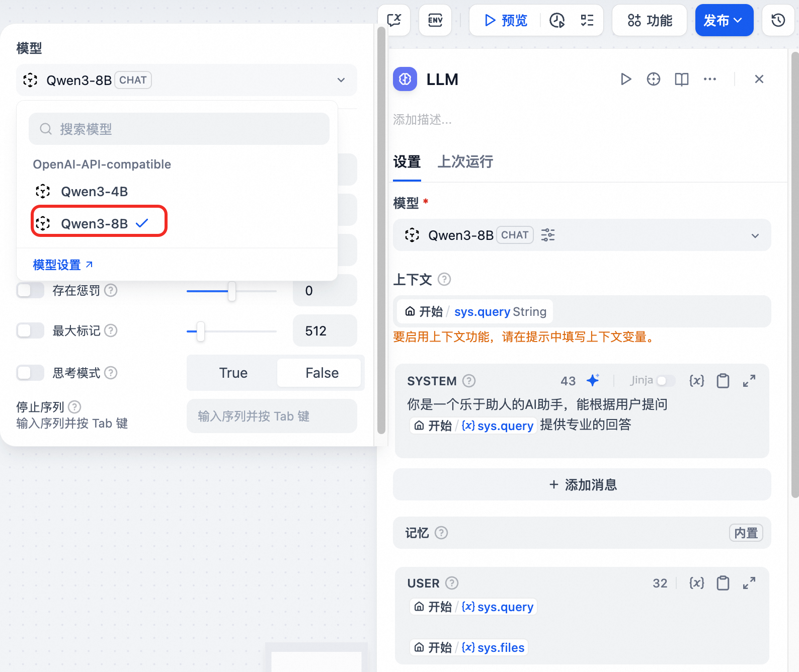
Task: Open the model settings (模型设置) link
Action: 63,265
